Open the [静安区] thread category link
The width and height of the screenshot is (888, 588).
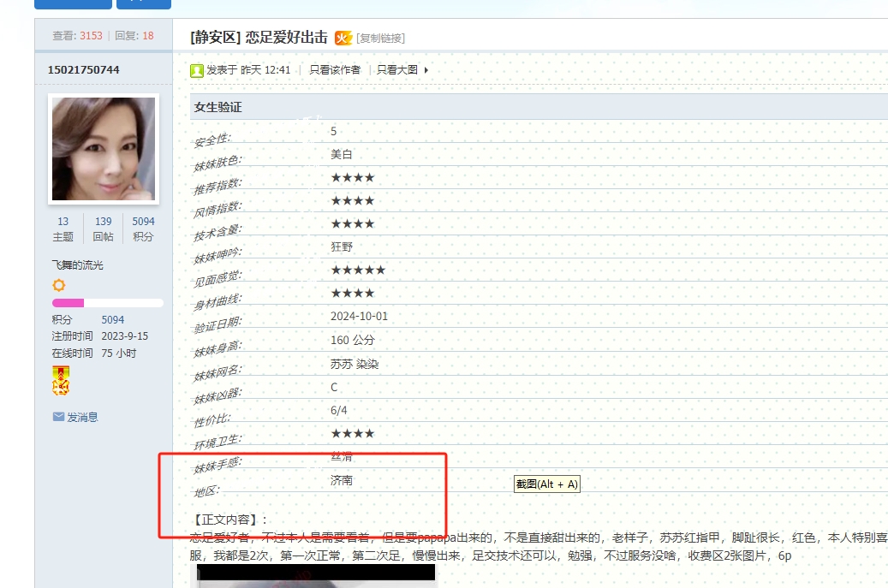point(216,38)
